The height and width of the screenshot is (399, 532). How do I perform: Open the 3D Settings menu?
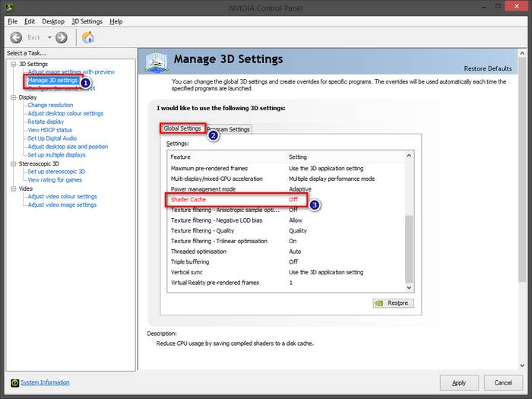coord(87,21)
